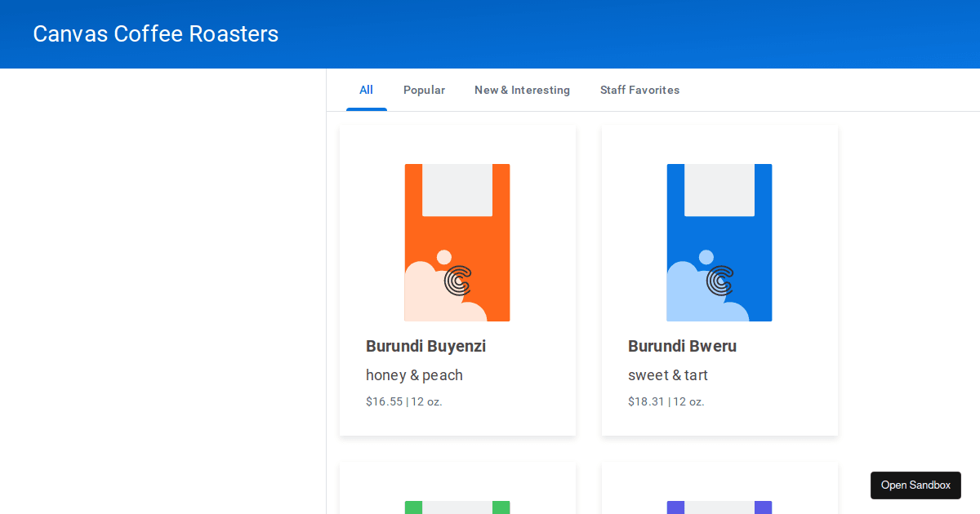
Task: Open the New & Interesting tab
Action: (522, 90)
